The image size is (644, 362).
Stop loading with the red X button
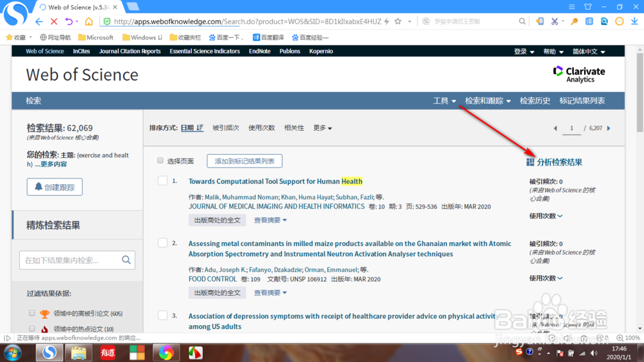point(54,21)
